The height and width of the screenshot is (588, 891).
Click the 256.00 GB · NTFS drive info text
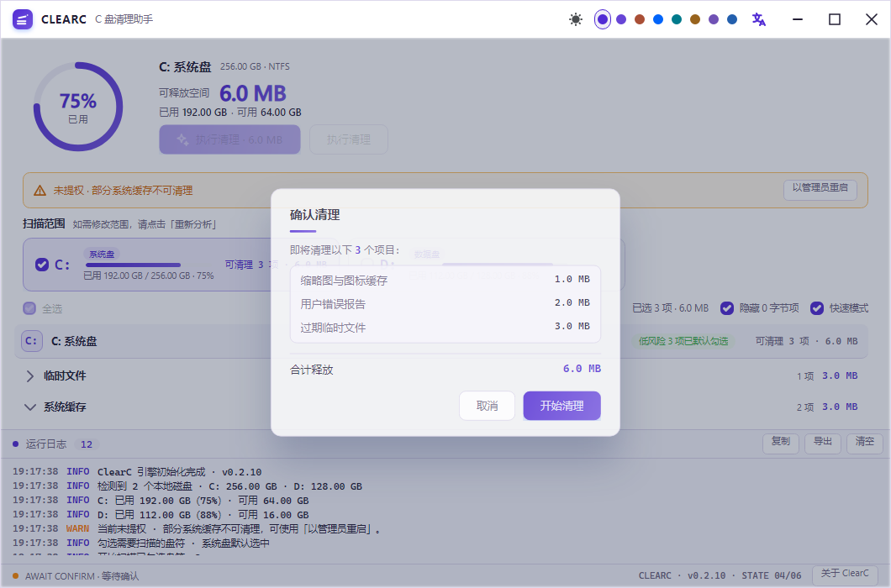coord(255,66)
